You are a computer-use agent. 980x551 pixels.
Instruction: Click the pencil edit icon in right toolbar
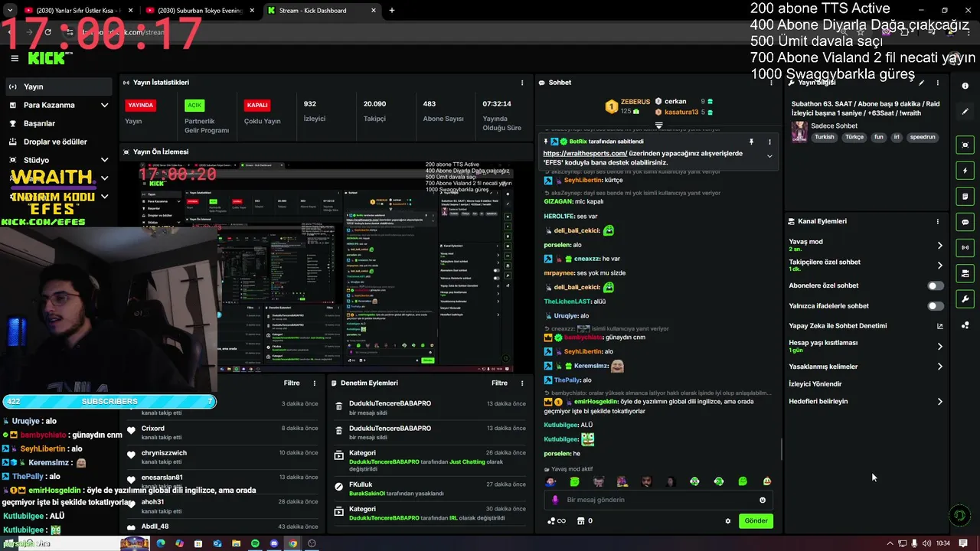click(x=965, y=112)
